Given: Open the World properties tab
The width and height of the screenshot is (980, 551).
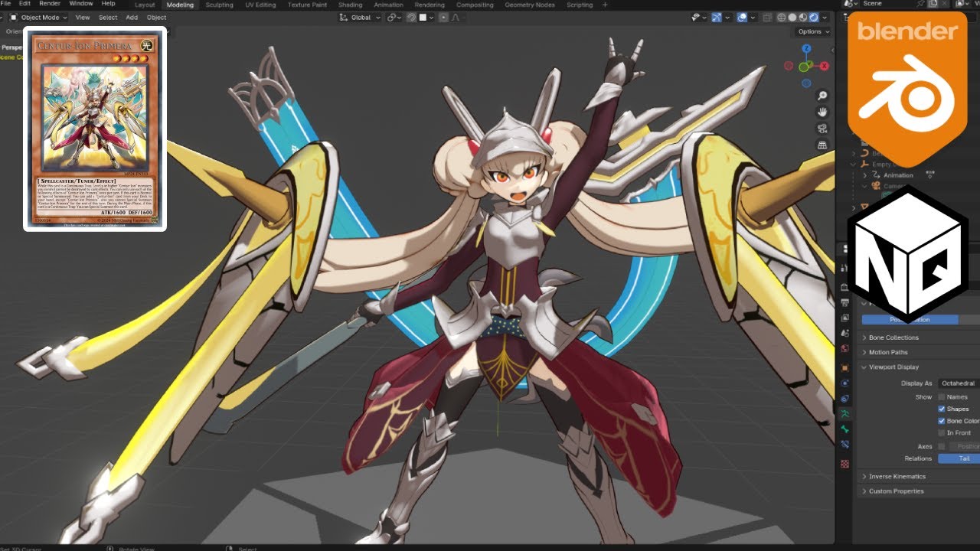Looking at the screenshot, I should point(844,348).
